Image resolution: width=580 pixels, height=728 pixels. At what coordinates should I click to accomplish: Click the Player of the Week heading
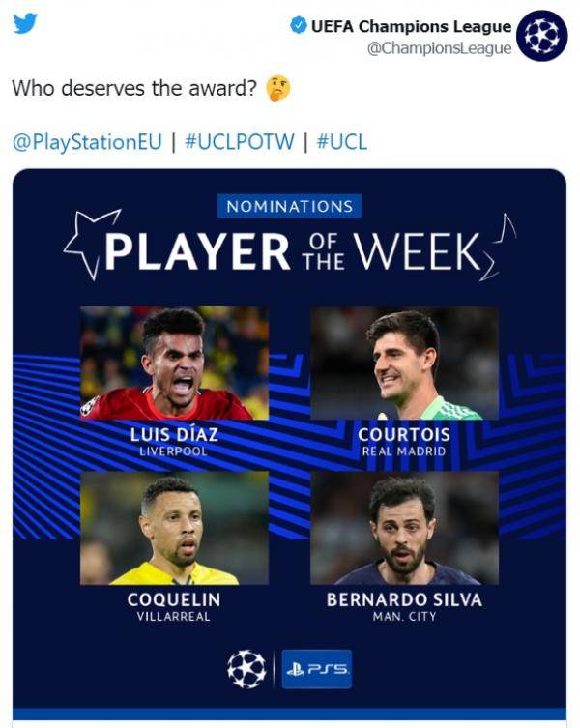(290, 250)
